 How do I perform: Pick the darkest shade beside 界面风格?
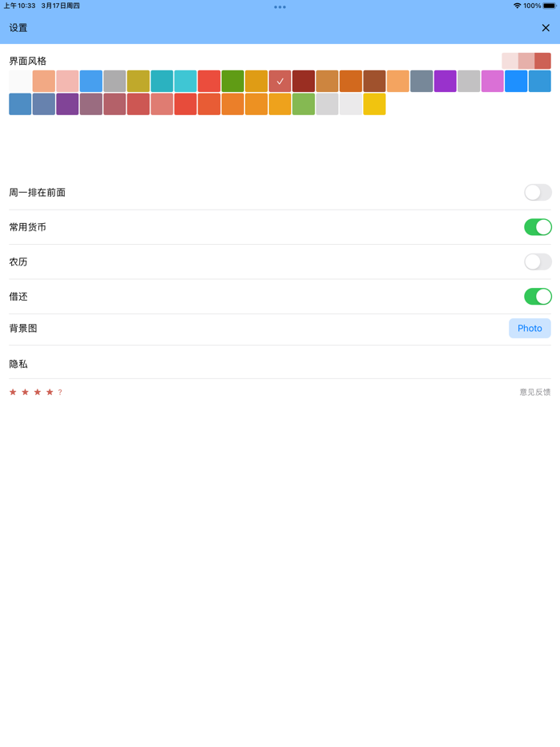pyautogui.click(x=543, y=61)
